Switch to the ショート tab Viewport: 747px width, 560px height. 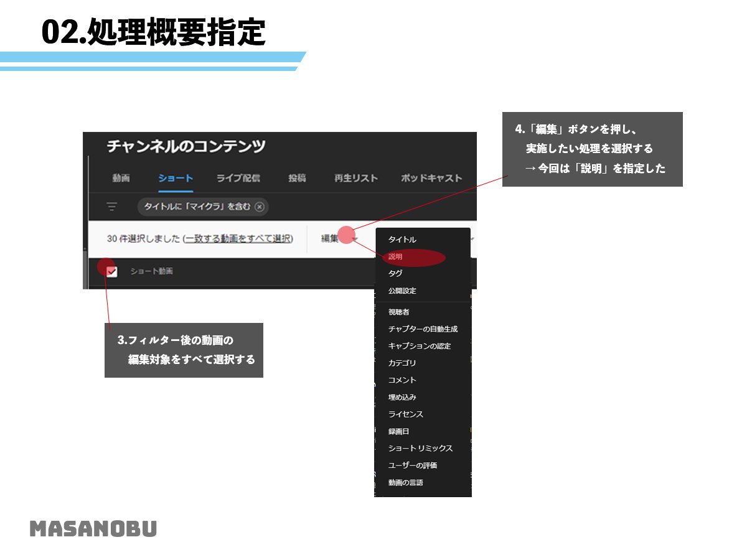tap(176, 178)
